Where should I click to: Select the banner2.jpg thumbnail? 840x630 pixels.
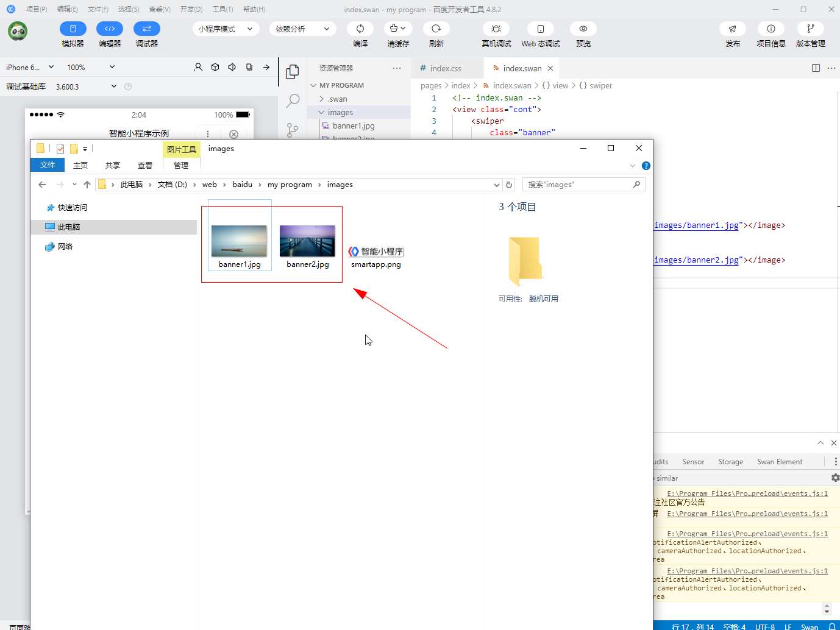tap(307, 241)
